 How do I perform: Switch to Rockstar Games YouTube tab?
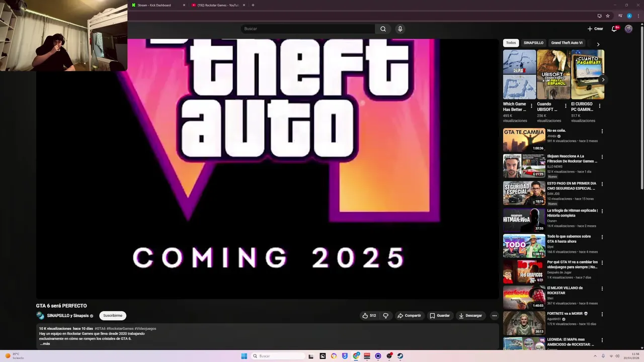(x=218, y=5)
